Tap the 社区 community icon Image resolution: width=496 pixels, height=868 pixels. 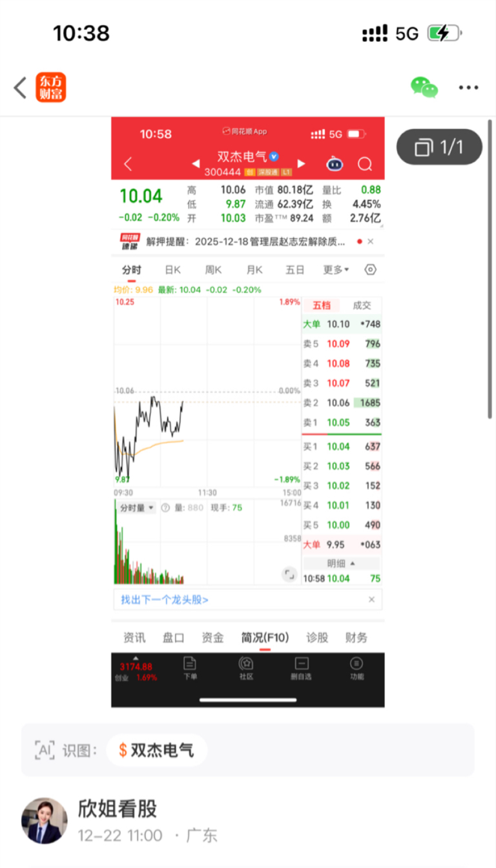coord(245,669)
